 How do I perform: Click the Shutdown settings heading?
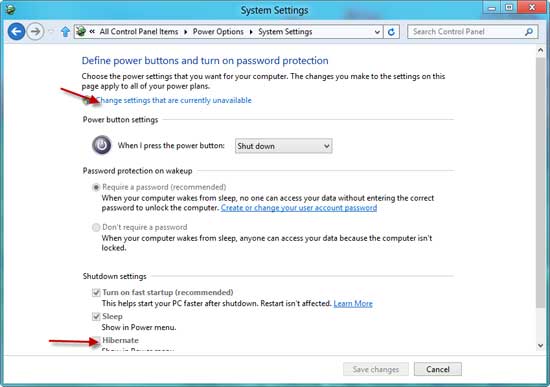(114, 276)
